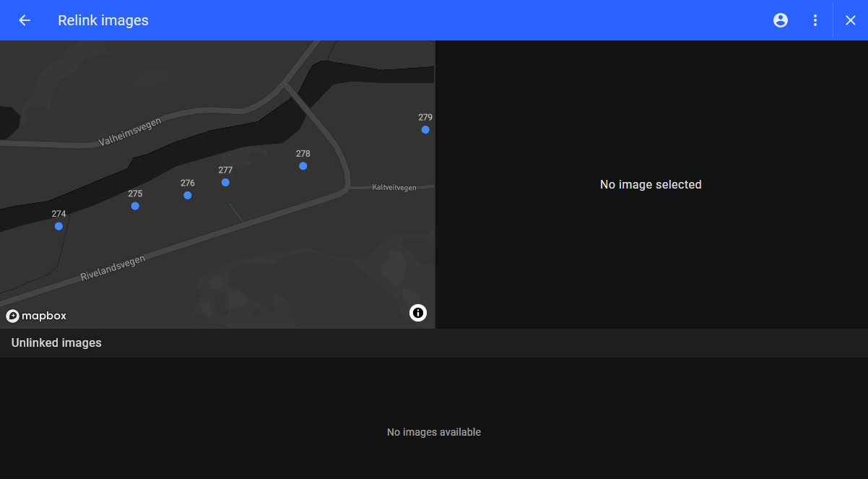This screenshot has width=868, height=479.
Task: Click the Valheimsvegen road label
Action: click(129, 132)
